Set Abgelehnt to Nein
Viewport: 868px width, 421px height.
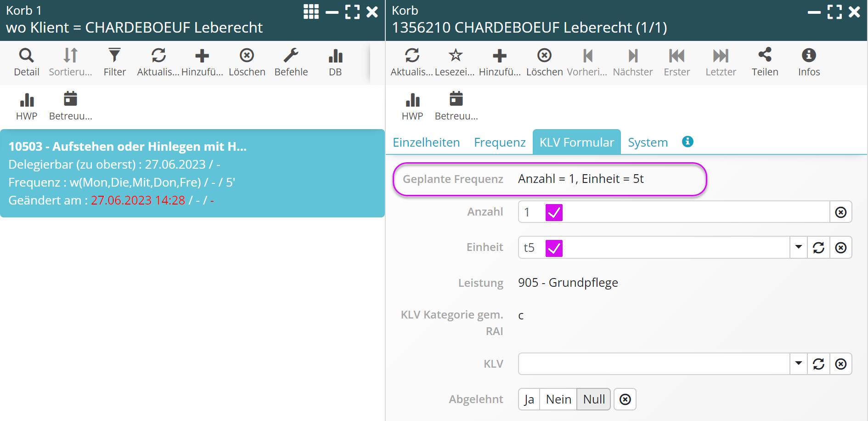[558, 399]
